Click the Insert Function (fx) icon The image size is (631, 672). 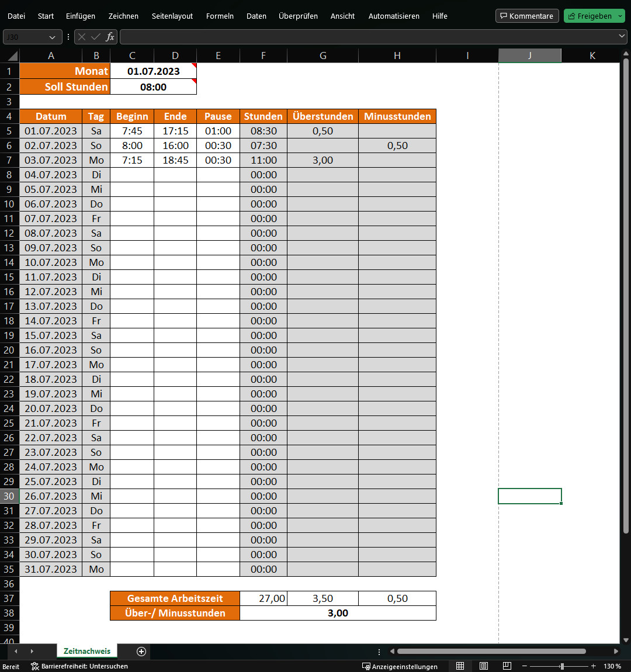[110, 36]
